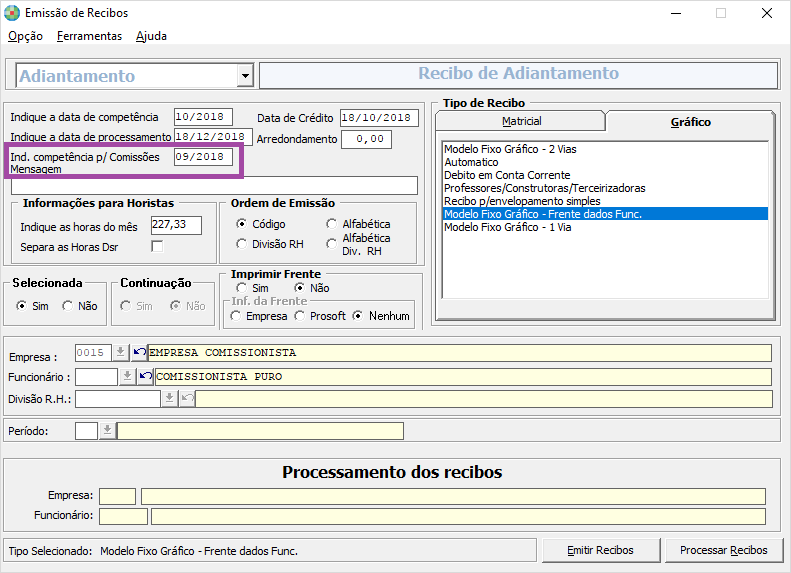Click the Divisão R.H. code field
This screenshot has width=791, height=573.
pyautogui.click(x=118, y=399)
